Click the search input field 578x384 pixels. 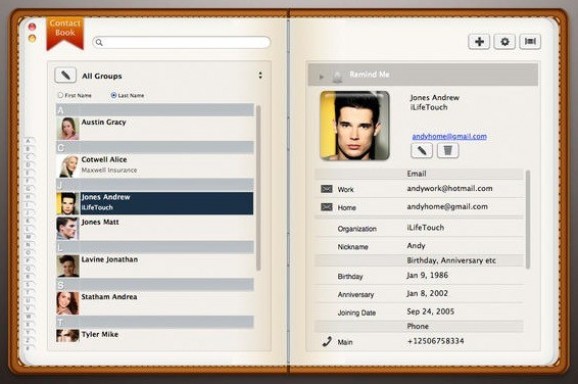(x=181, y=42)
